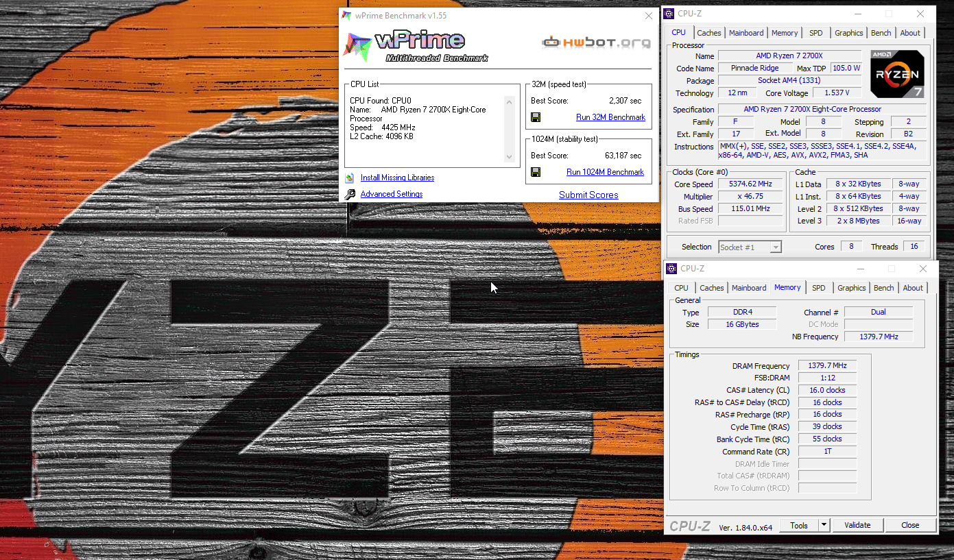Viewport: 954px width, 560px height.
Task: Open Advanced Settings in wPrime
Action: tap(392, 194)
